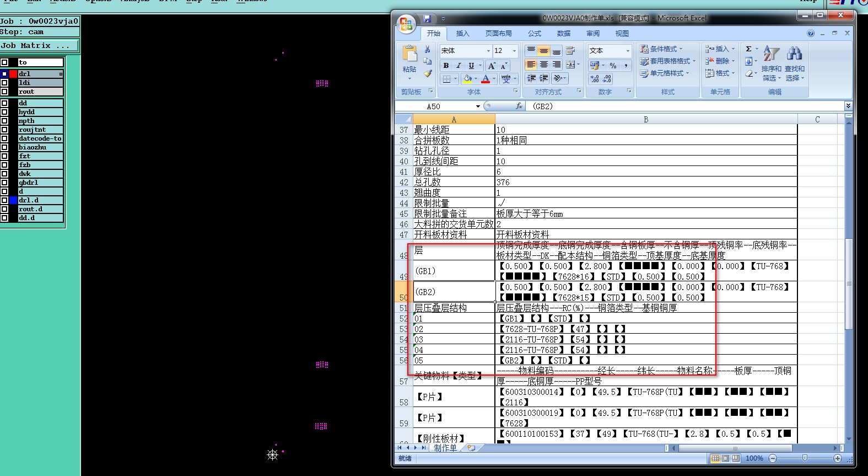Click Merge and Center icon
This screenshot has height=476, width=868.
(x=570, y=65)
